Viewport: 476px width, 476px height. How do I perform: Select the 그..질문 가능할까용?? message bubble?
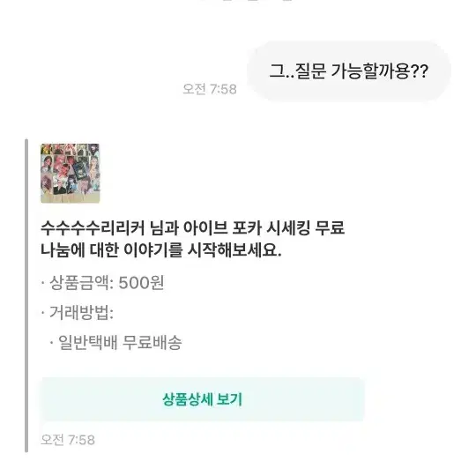pos(348,71)
